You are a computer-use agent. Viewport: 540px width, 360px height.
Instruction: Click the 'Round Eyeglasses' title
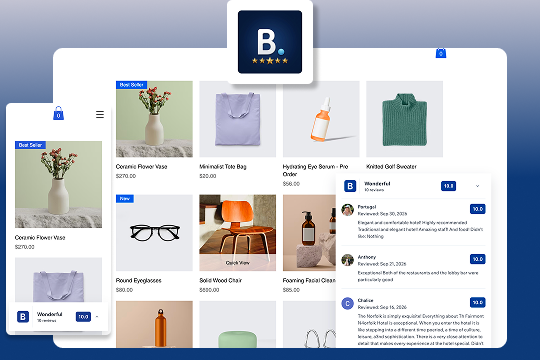click(138, 280)
